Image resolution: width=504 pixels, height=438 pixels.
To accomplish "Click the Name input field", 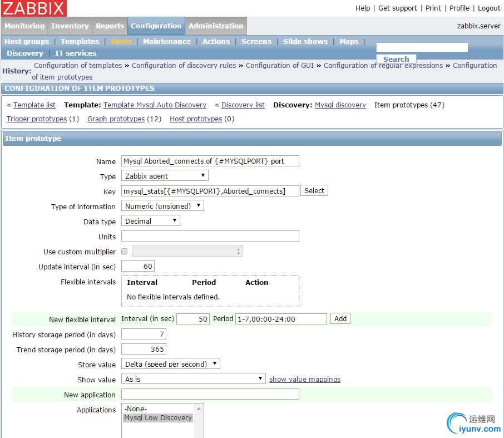I will (x=210, y=161).
